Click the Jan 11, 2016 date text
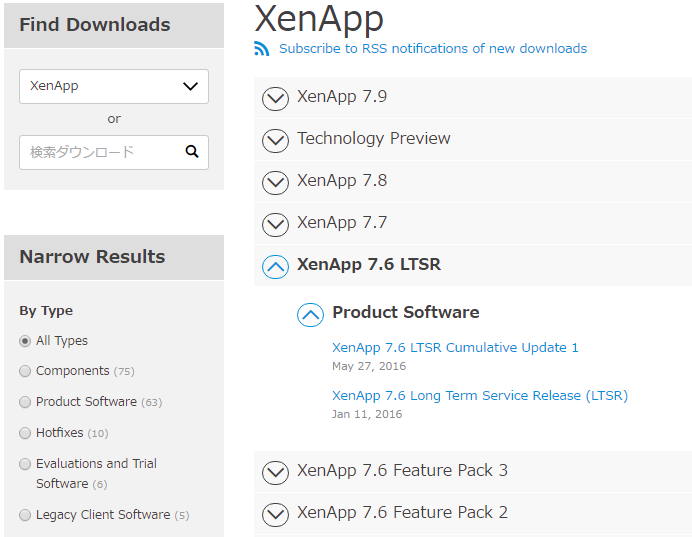This screenshot has width=692, height=537. click(x=367, y=414)
